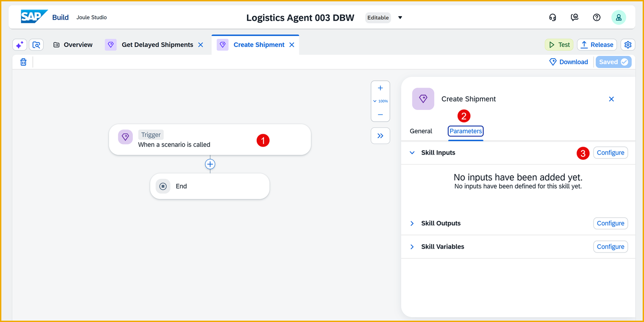Click the Create Shipment panel skill icon
The width and height of the screenshot is (644, 322).
(423, 99)
